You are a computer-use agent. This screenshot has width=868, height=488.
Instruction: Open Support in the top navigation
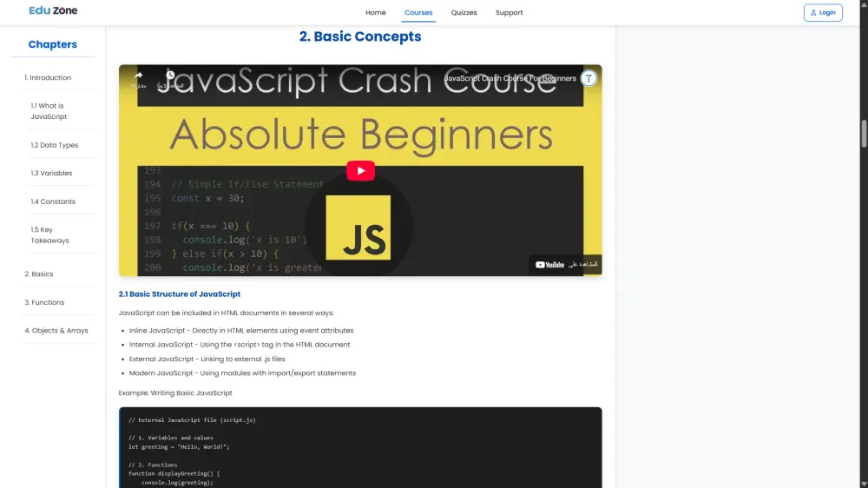tap(509, 12)
